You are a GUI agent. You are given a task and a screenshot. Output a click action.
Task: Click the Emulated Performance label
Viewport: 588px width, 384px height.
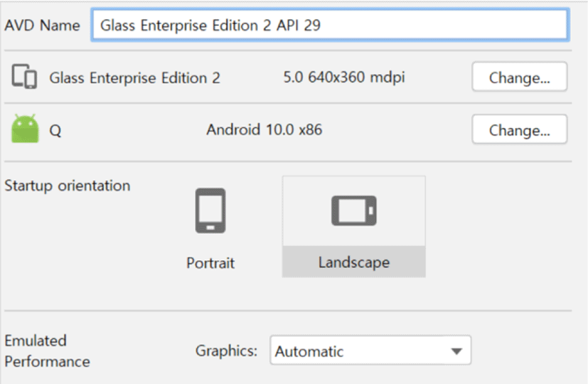coord(47,351)
